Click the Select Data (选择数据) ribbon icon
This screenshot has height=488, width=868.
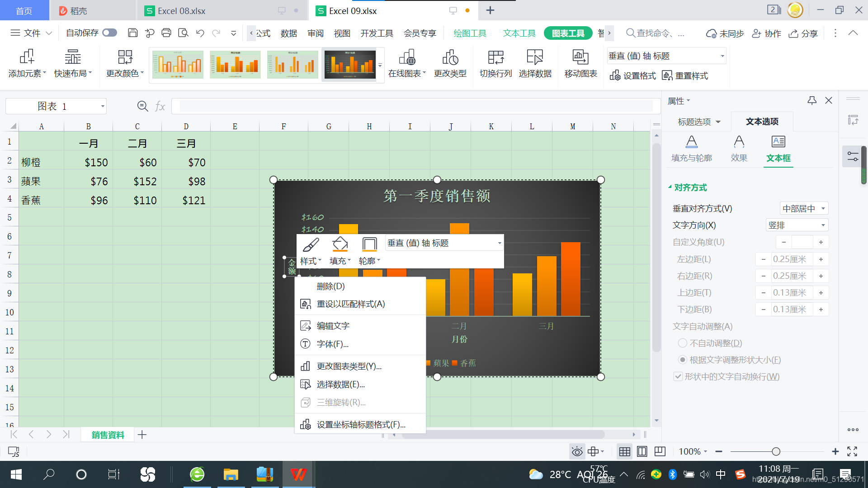coord(535,57)
